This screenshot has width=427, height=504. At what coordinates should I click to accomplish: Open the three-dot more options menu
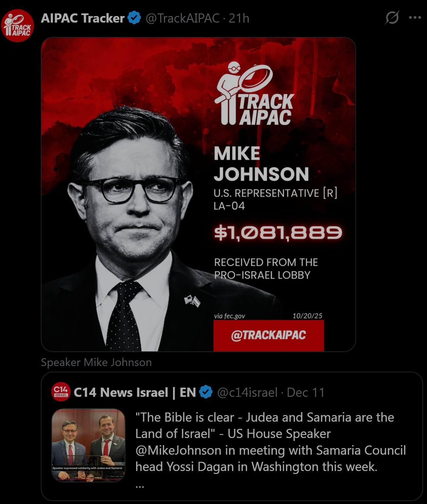[x=415, y=18]
